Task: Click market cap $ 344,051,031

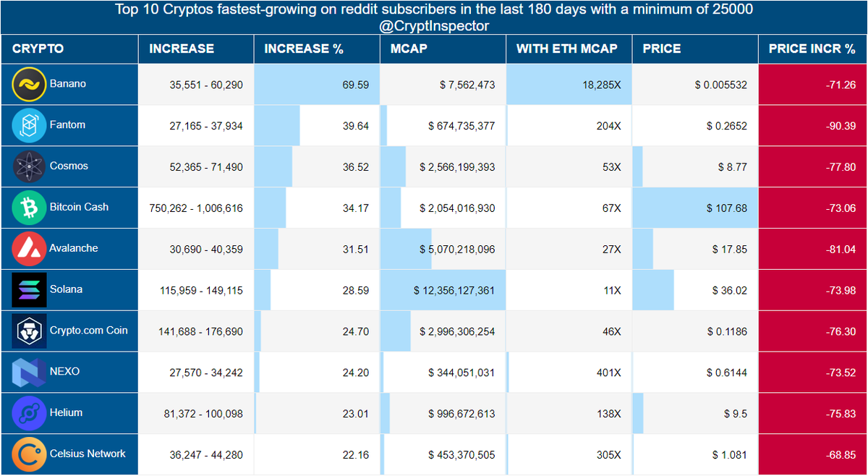Action: (x=461, y=373)
